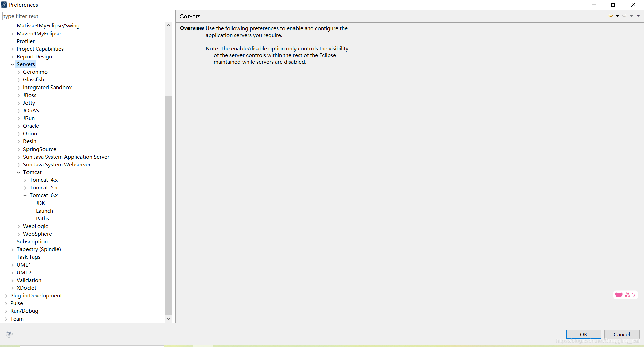Viewport: 644px width, 347px height.
Task: Click the back navigation arrow icon
Action: [x=610, y=16]
